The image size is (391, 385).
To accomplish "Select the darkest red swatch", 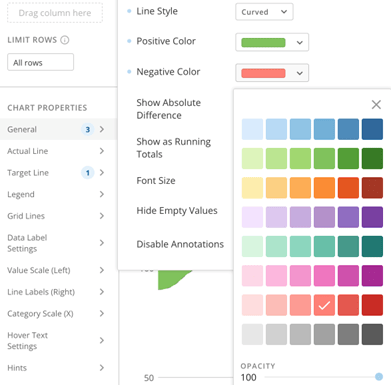I will [372, 305].
